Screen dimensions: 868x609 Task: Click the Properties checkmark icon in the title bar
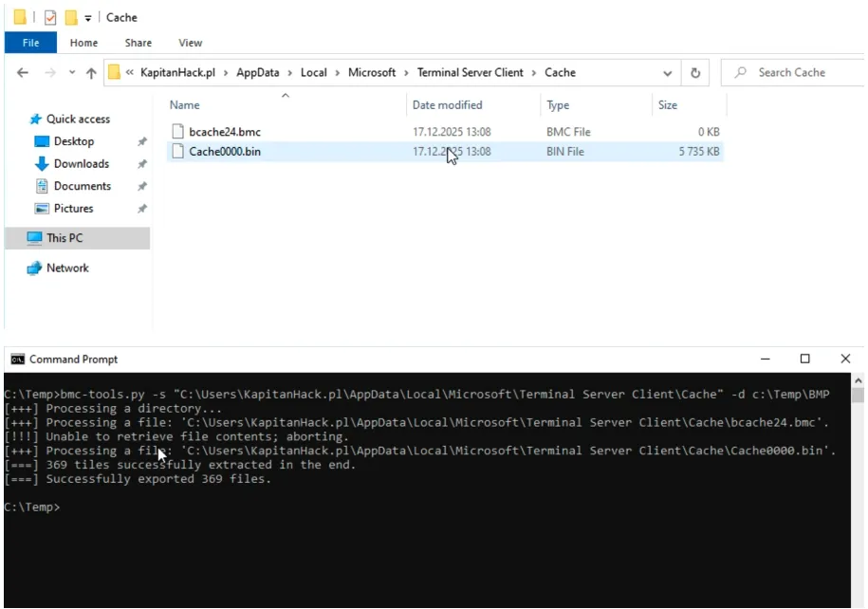50,17
